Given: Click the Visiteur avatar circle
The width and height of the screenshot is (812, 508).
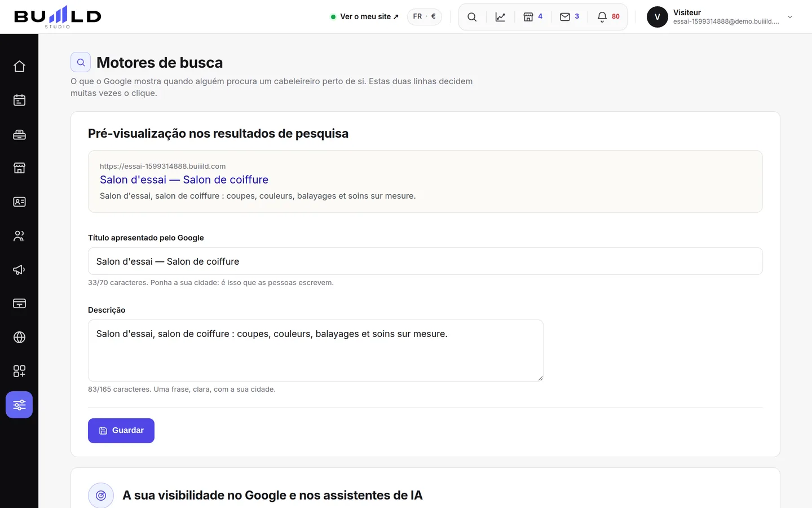Looking at the screenshot, I should tap(657, 17).
